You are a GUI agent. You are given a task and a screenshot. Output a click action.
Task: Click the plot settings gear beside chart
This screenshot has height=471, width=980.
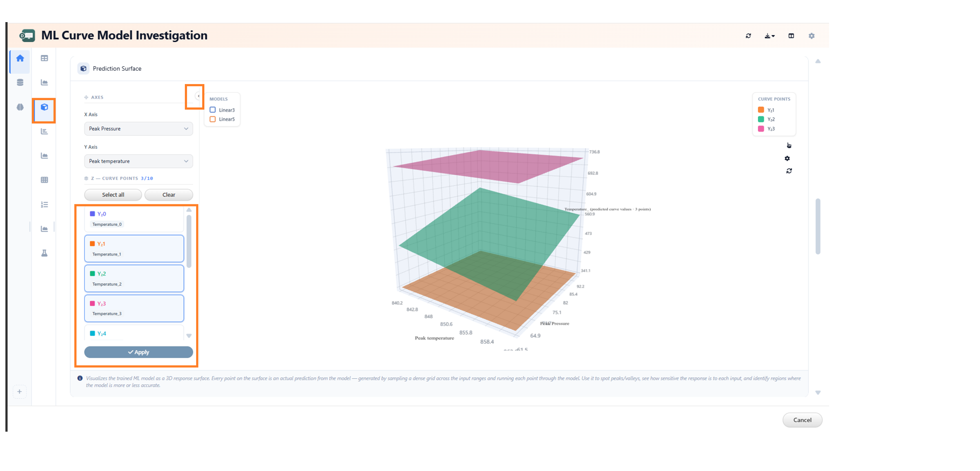pyautogui.click(x=787, y=158)
